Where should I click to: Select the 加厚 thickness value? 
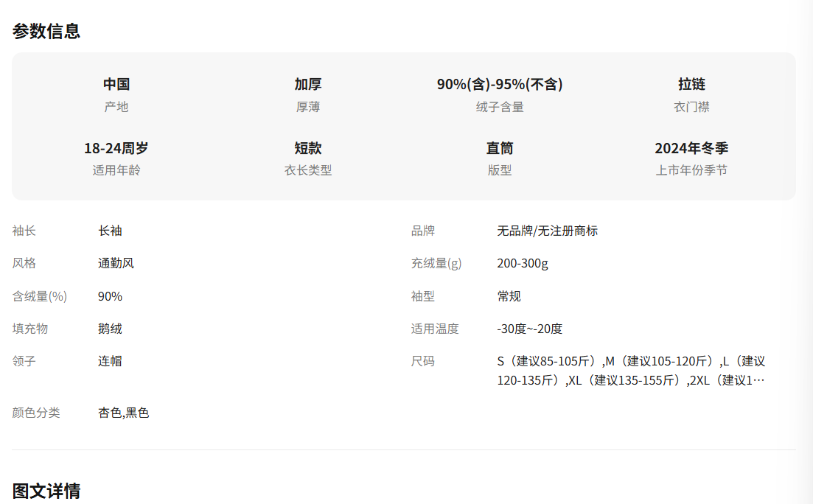click(x=308, y=84)
